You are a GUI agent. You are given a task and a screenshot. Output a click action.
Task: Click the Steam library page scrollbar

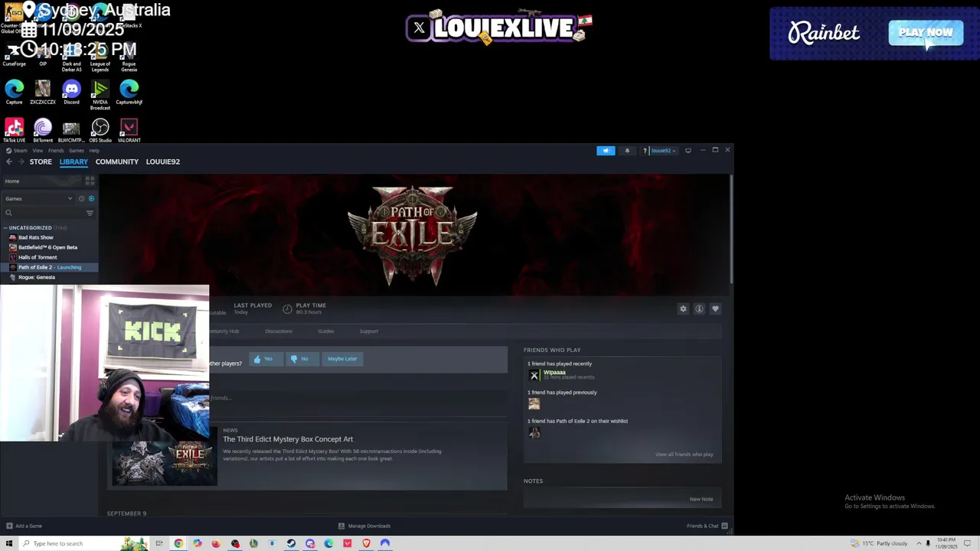pos(731,230)
